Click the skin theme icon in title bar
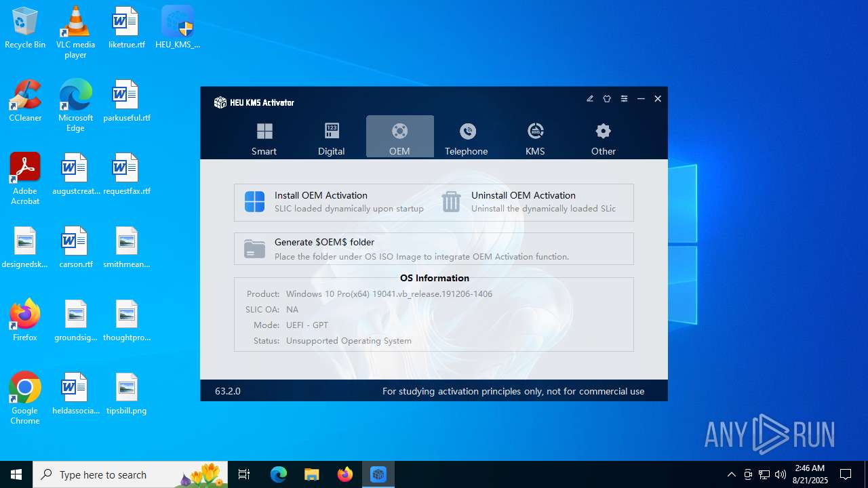 (x=607, y=99)
